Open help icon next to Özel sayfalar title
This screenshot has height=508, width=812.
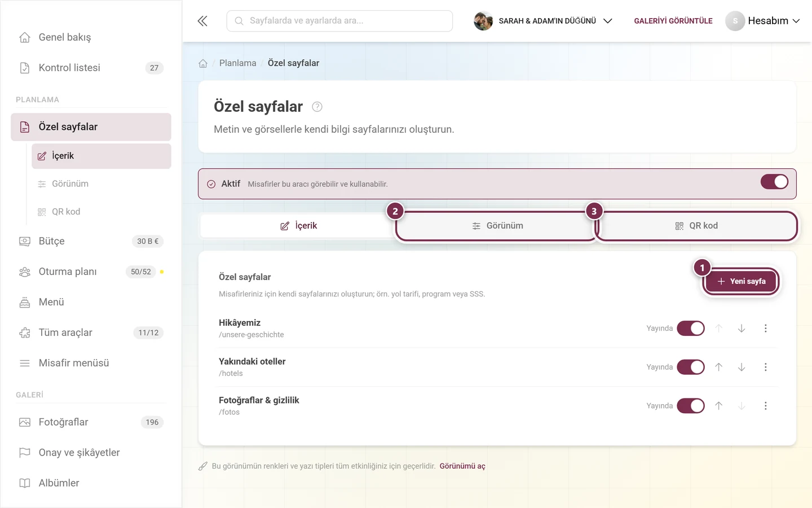point(317,107)
